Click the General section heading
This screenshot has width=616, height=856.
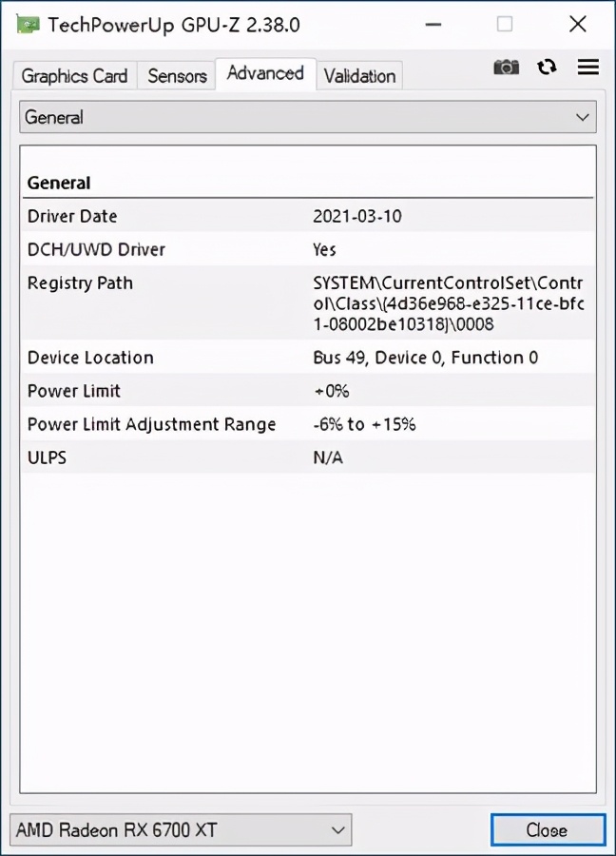[x=59, y=183]
